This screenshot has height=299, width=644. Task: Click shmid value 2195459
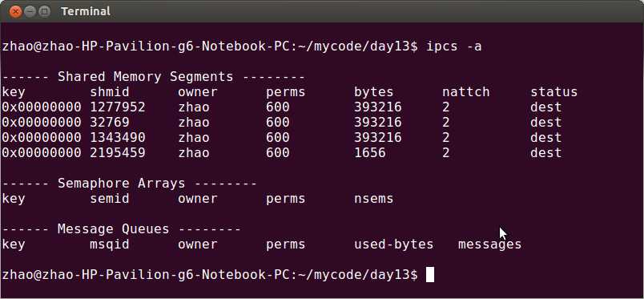118,153
